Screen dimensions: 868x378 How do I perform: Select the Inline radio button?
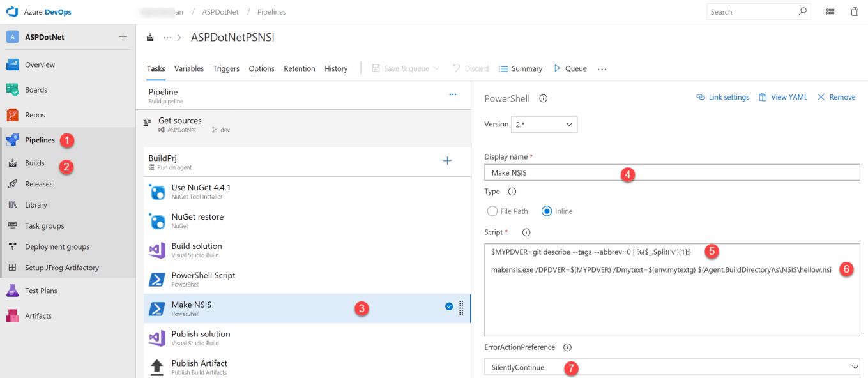point(547,211)
